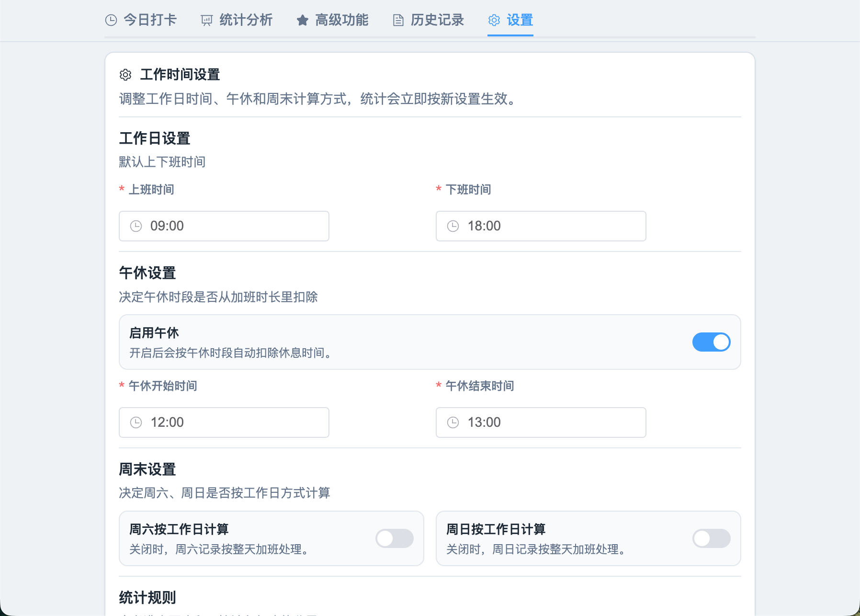Click clock icon in 午休开始时间 field
Image resolution: width=860 pixels, height=616 pixels.
pos(136,422)
